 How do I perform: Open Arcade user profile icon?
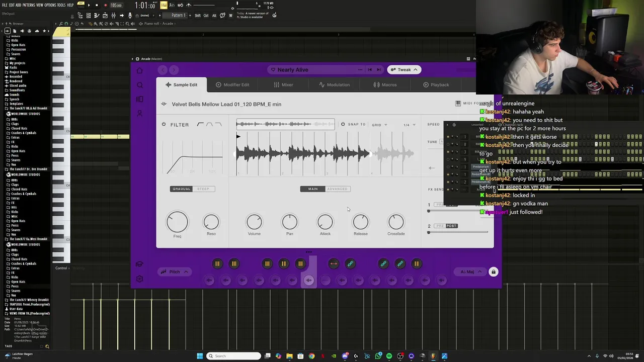click(140, 113)
